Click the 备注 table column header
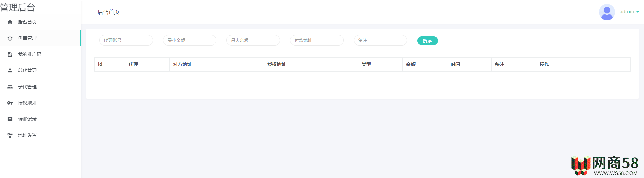Screen dimensions: 644x178 click(x=514, y=64)
